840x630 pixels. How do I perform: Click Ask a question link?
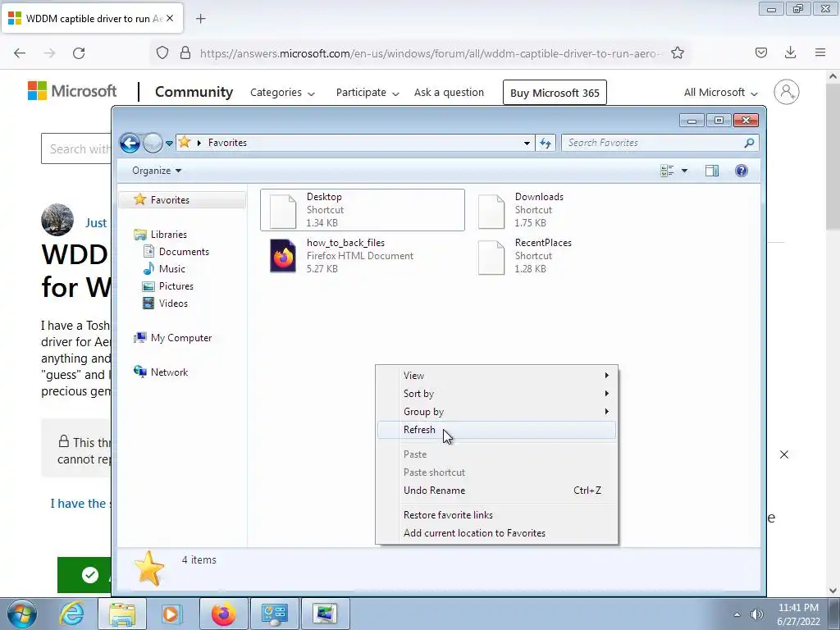click(449, 92)
